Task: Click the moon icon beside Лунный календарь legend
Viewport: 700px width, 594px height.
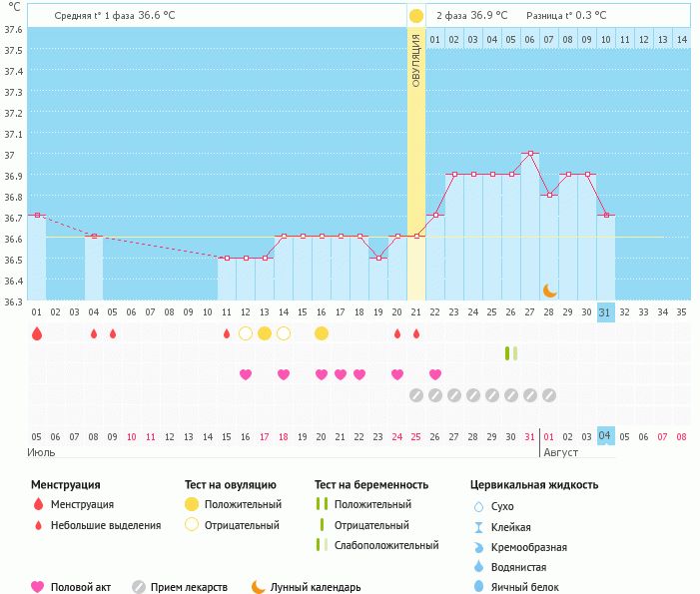Action: (259, 587)
